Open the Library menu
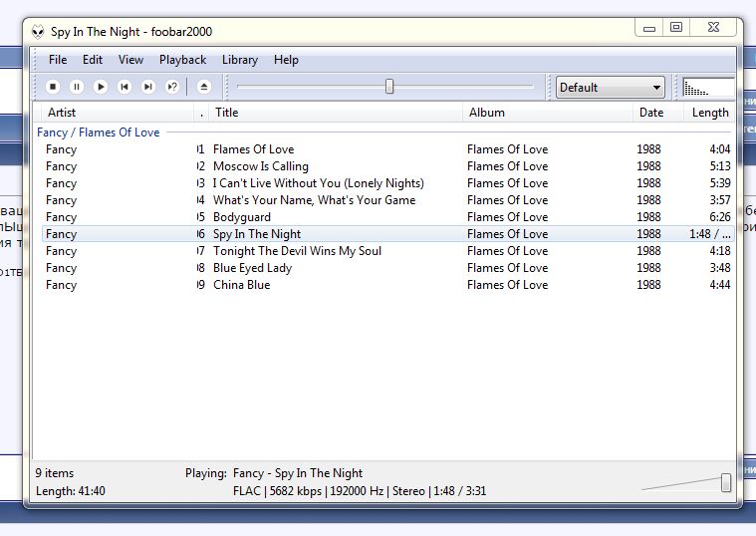Image resolution: width=756 pixels, height=536 pixels. 240,60
